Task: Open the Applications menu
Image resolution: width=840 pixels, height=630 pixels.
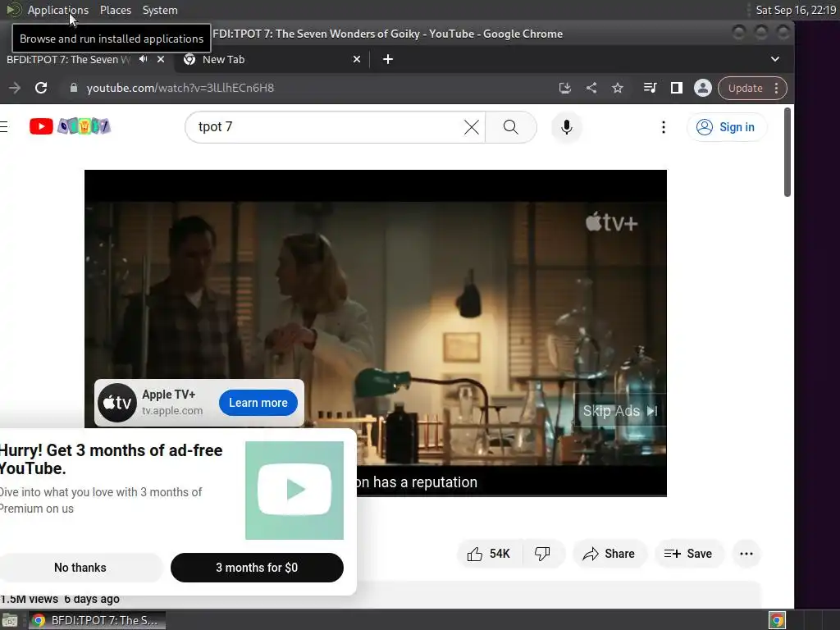Action: coord(58,10)
